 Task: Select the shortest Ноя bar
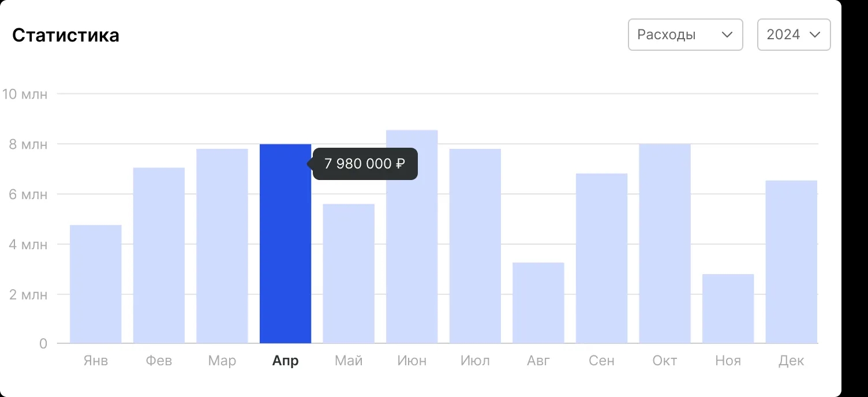(728, 309)
